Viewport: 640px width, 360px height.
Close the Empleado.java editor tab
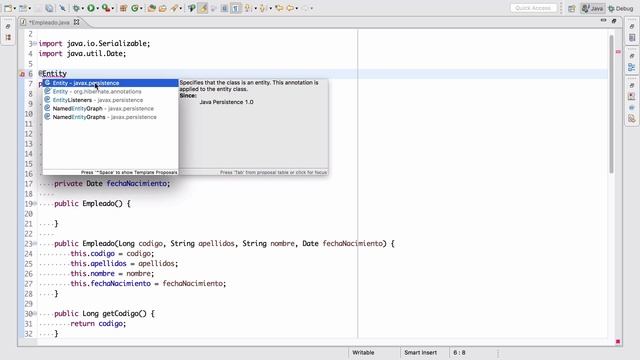click(76, 22)
